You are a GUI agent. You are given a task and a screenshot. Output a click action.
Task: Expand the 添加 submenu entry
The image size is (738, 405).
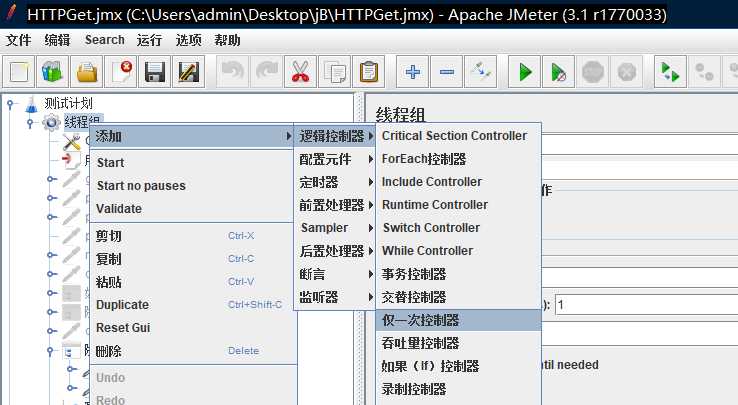point(192,136)
